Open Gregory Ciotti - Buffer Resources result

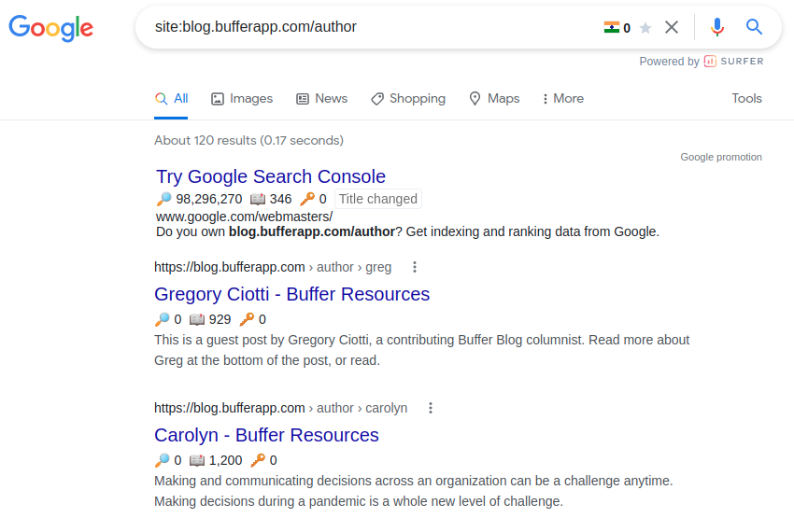(291, 294)
